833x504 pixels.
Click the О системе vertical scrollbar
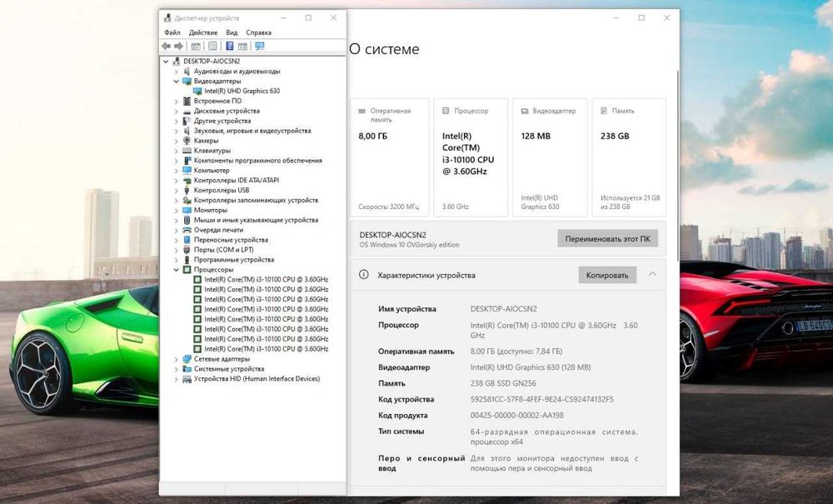[x=677, y=165]
